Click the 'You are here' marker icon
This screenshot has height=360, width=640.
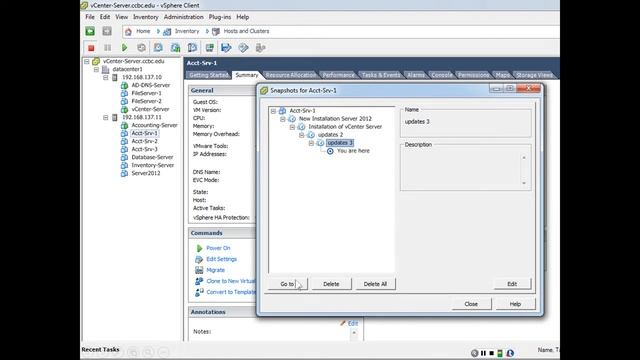330,151
